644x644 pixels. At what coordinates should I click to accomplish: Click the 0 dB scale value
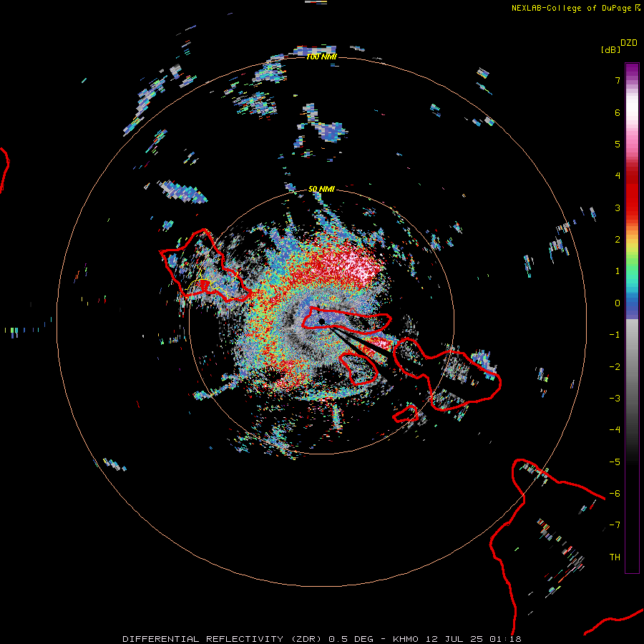click(618, 303)
